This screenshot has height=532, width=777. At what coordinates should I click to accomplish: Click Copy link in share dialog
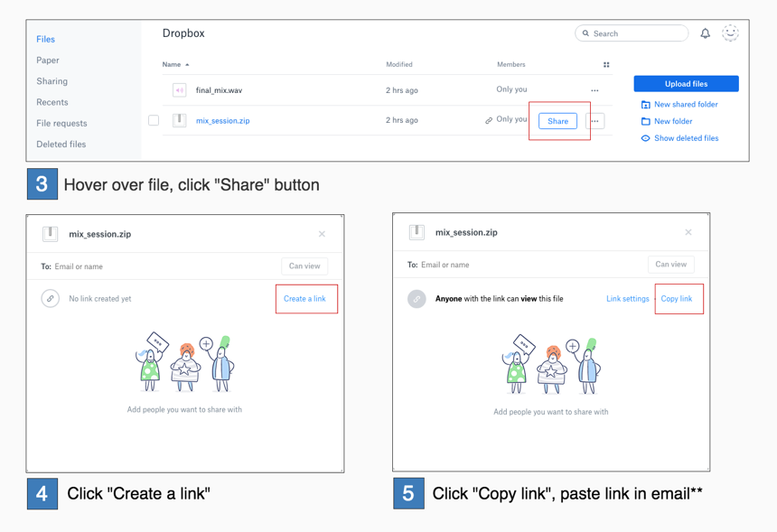[x=676, y=299]
